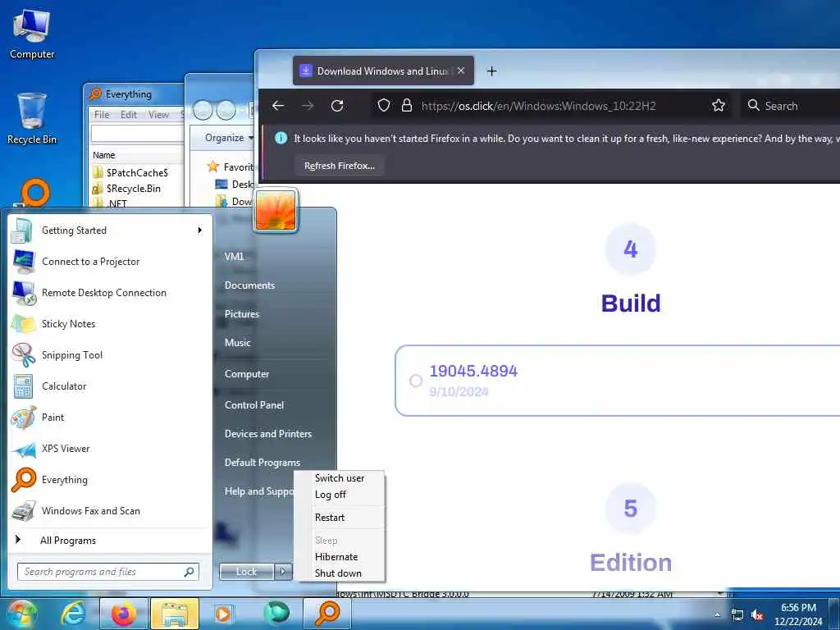840x630 pixels.
Task: Launch Paint from Start menu
Action: coord(110,418)
